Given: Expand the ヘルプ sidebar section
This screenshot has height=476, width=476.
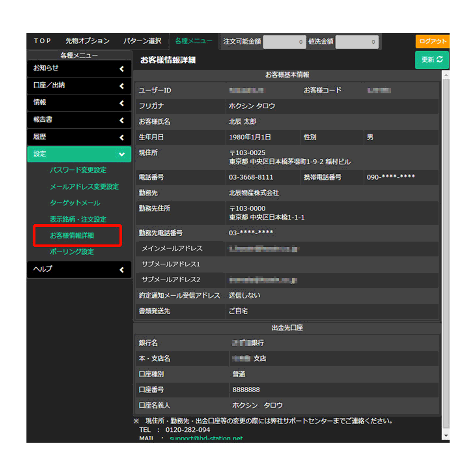Looking at the screenshot, I should pyautogui.click(x=79, y=270).
